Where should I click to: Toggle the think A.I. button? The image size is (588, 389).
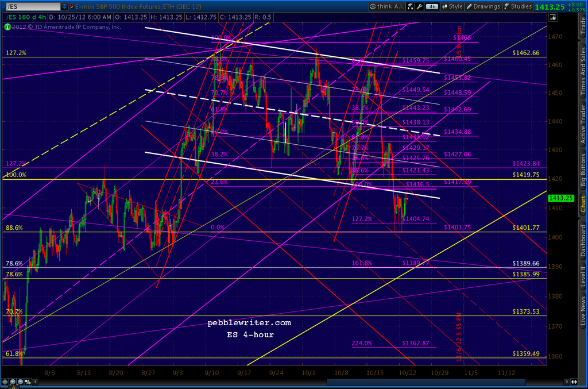click(386, 6)
